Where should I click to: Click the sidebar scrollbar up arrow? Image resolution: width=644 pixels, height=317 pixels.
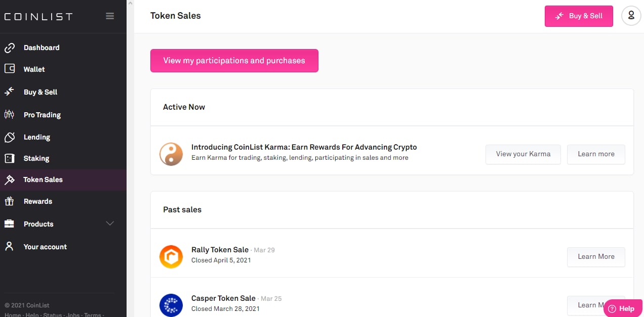pos(130,3)
